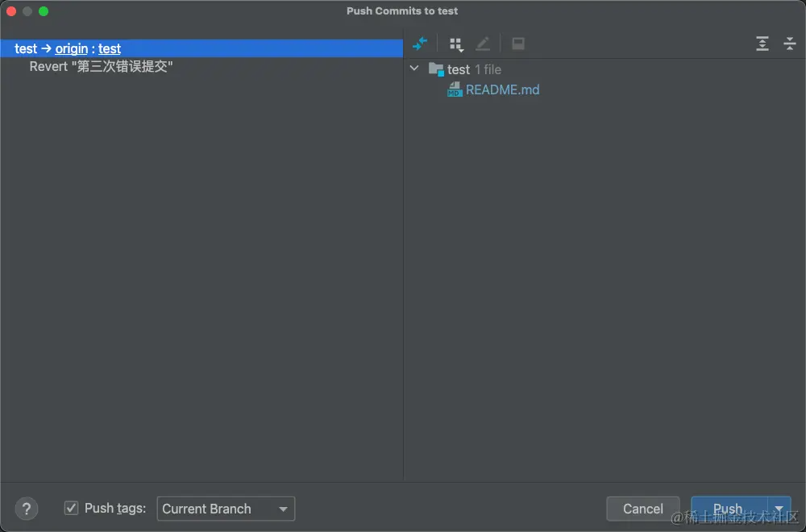Click the Preview Diff panel icon

pyautogui.click(x=518, y=44)
